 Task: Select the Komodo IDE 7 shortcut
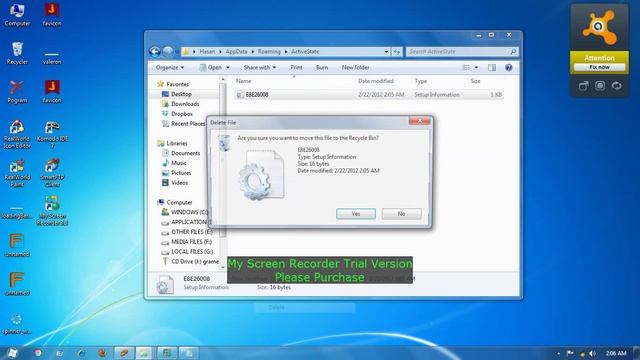click(52, 134)
